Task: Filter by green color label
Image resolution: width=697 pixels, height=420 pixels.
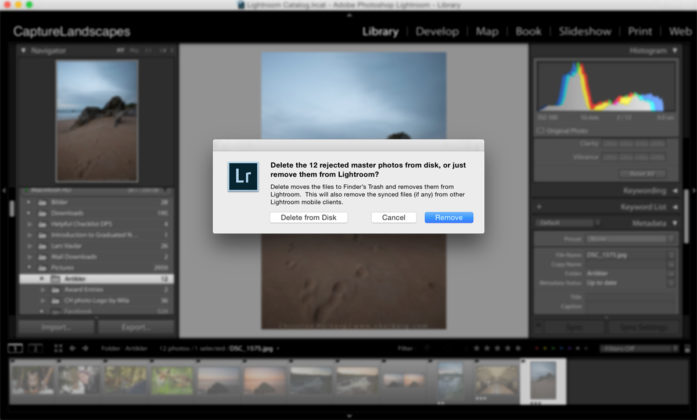Action: coord(553,348)
